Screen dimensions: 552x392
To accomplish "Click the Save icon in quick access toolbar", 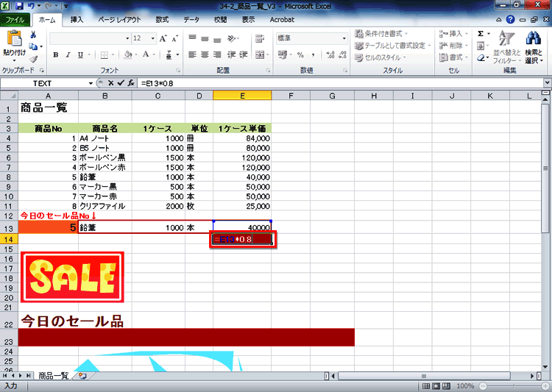I will point(19,6).
